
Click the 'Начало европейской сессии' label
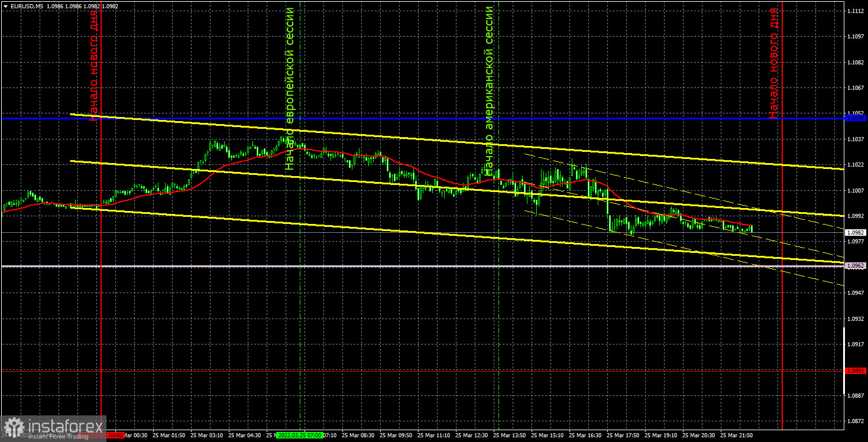(x=290, y=89)
